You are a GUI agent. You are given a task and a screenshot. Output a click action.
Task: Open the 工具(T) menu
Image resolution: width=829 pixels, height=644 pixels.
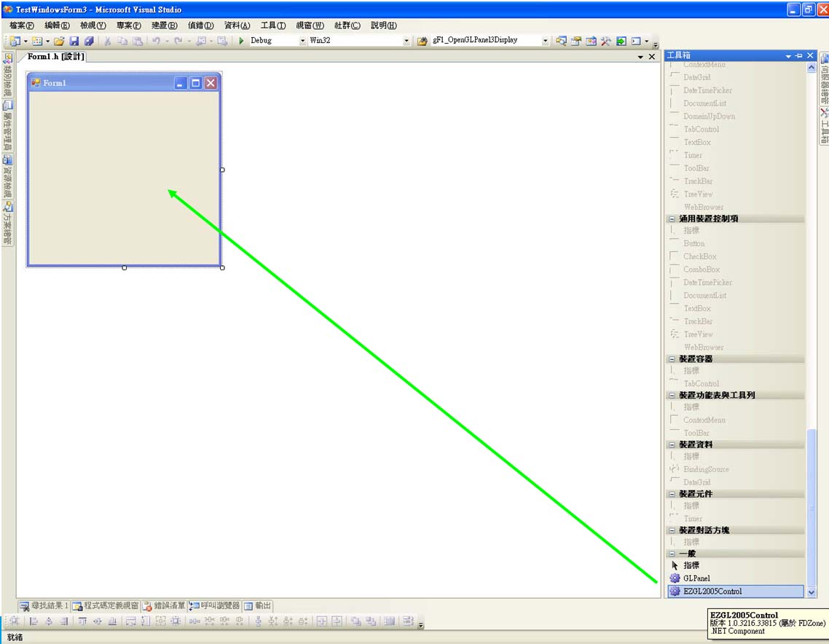tap(273, 25)
